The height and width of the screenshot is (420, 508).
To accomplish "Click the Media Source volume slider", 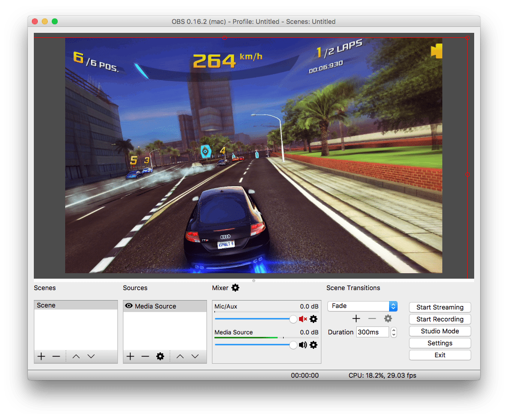I will click(x=256, y=345).
